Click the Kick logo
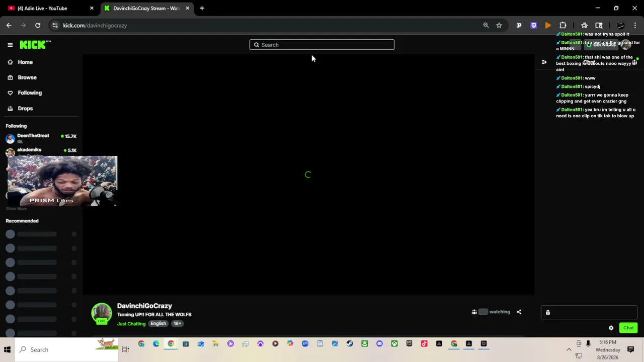The image size is (644, 362). pyautogui.click(x=35, y=45)
